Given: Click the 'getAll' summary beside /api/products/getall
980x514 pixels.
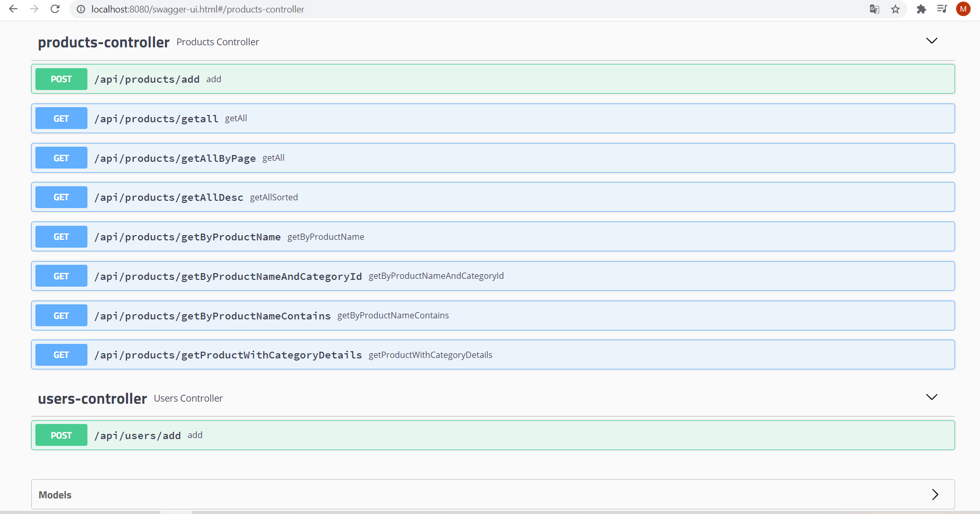Looking at the screenshot, I should point(236,118).
